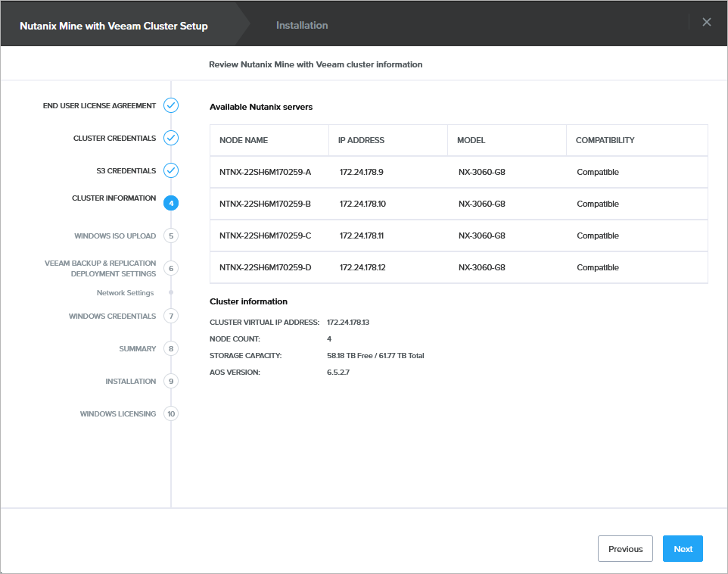728x574 pixels.
Task: Select the Cluster Information step label
Action: pos(114,198)
